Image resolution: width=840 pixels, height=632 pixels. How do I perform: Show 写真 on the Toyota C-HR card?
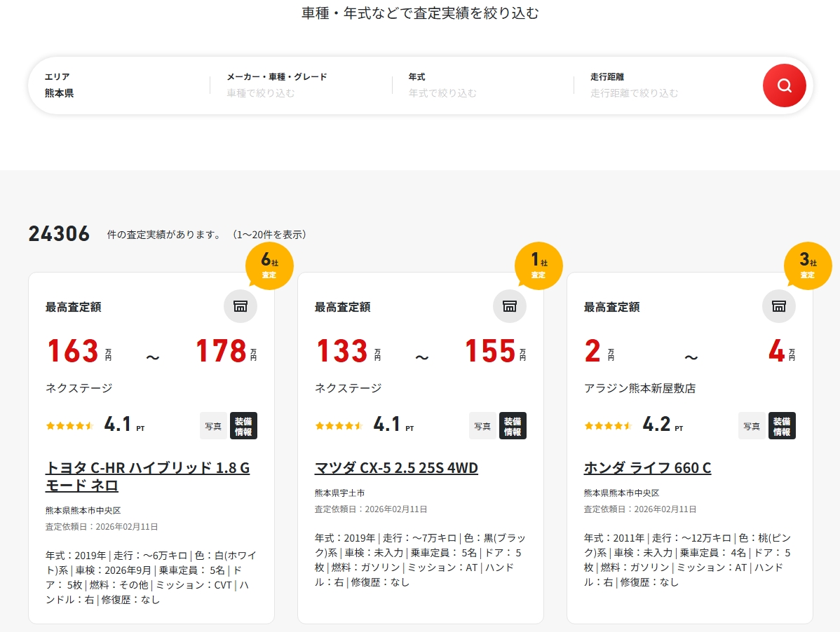coord(213,426)
